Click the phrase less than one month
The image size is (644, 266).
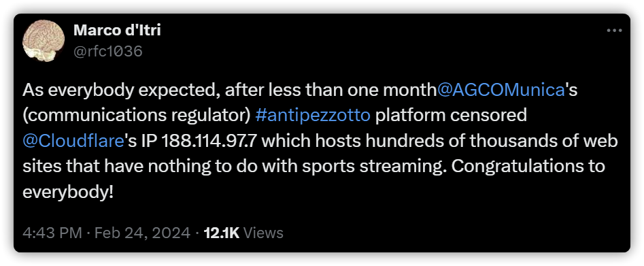(353, 90)
